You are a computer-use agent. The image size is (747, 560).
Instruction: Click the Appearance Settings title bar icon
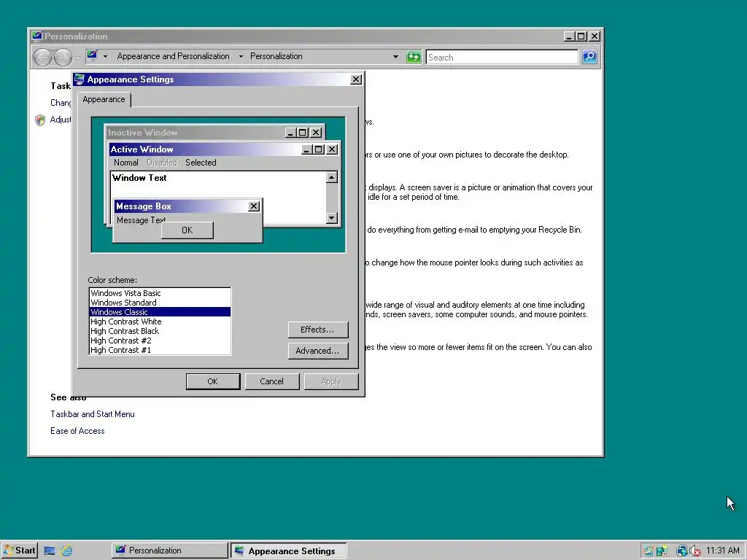pyautogui.click(x=80, y=79)
